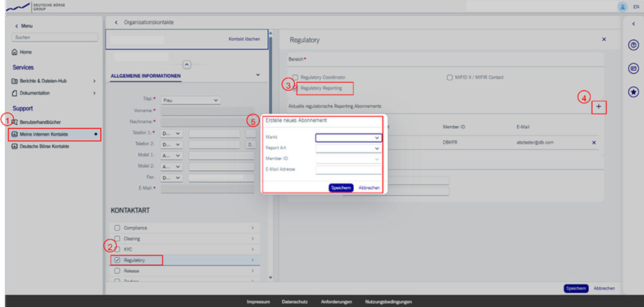The width and height of the screenshot is (644, 307).
Task: Select Berichte & Dateien-Hub menu item
Action: (53, 81)
